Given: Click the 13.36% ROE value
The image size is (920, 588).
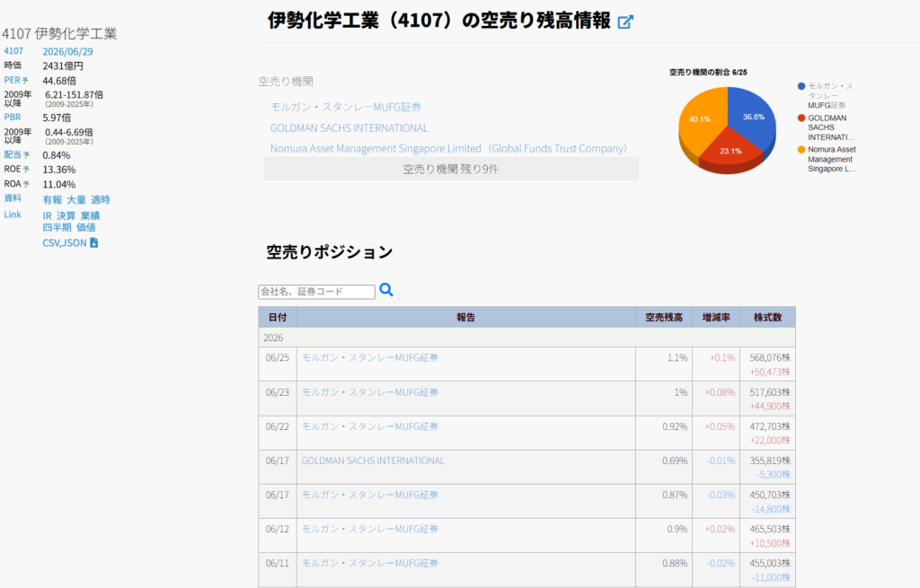Looking at the screenshot, I should (58, 170).
